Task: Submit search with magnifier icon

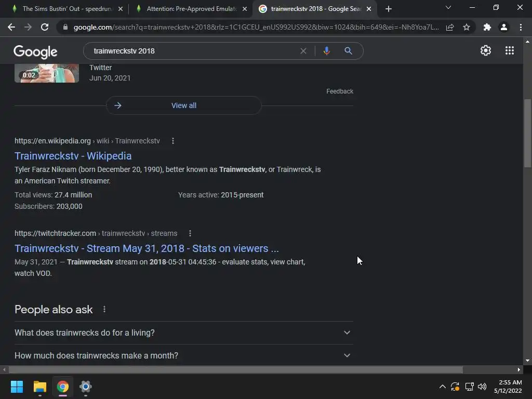Action: (x=348, y=51)
